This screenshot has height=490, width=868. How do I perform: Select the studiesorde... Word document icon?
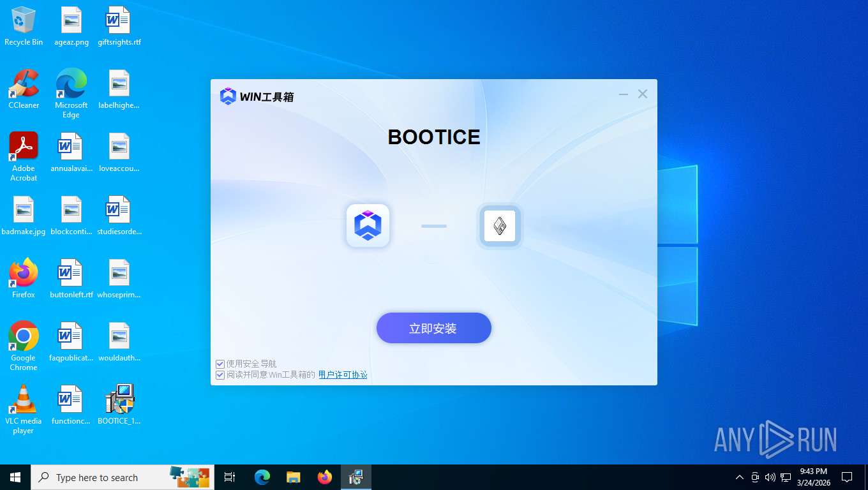point(119,216)
